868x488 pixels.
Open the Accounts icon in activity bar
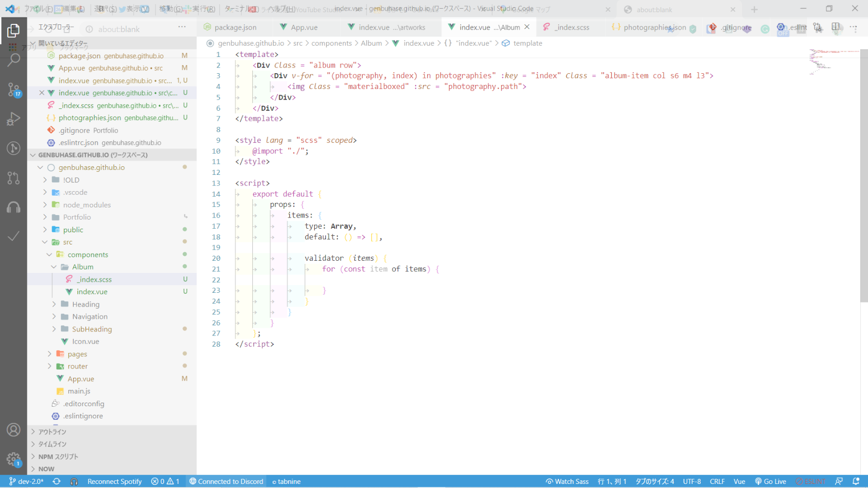pyautogui.click(x=13, y=430)
